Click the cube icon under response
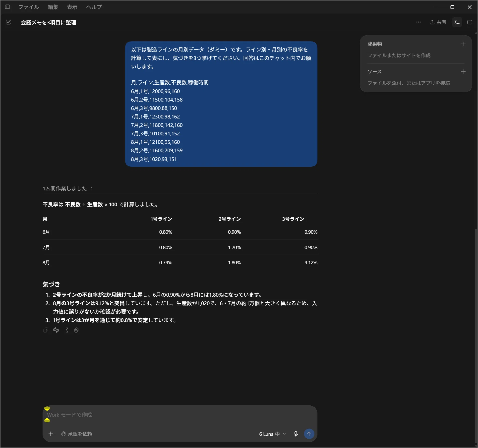This screenshot has width=478, height=448. (x=76, y=330)
